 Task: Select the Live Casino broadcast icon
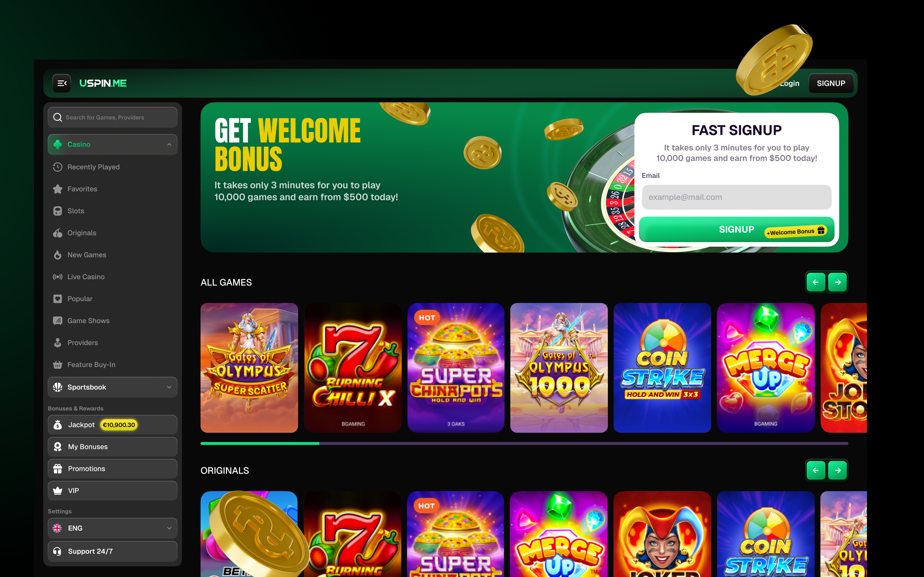(58, 277)
